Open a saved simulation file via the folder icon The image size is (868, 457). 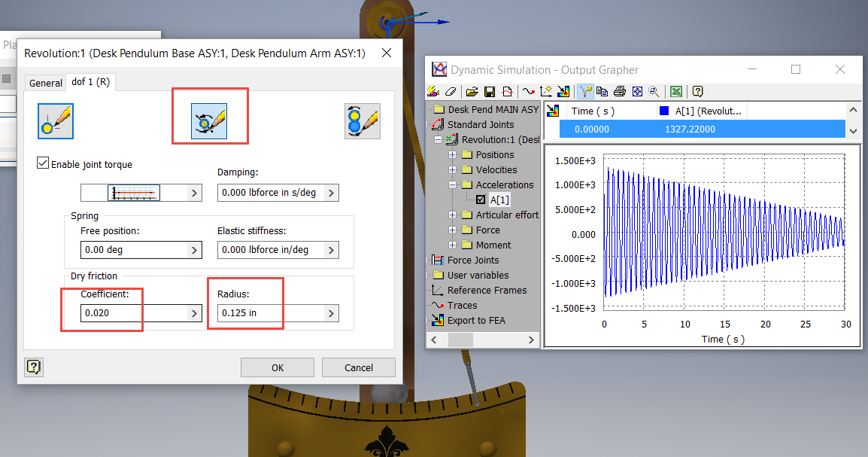point(472,91)
